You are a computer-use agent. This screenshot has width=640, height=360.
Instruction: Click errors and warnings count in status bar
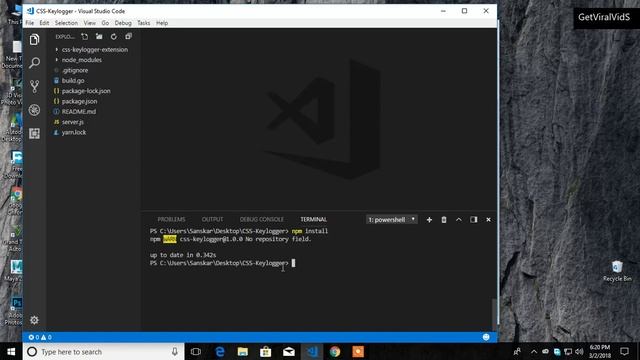coord(40,337)
